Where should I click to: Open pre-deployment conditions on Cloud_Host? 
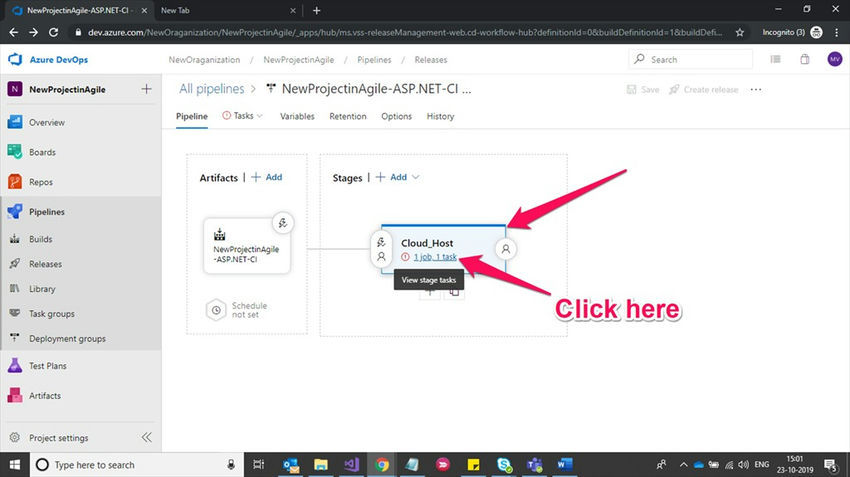tap(381, 249)
